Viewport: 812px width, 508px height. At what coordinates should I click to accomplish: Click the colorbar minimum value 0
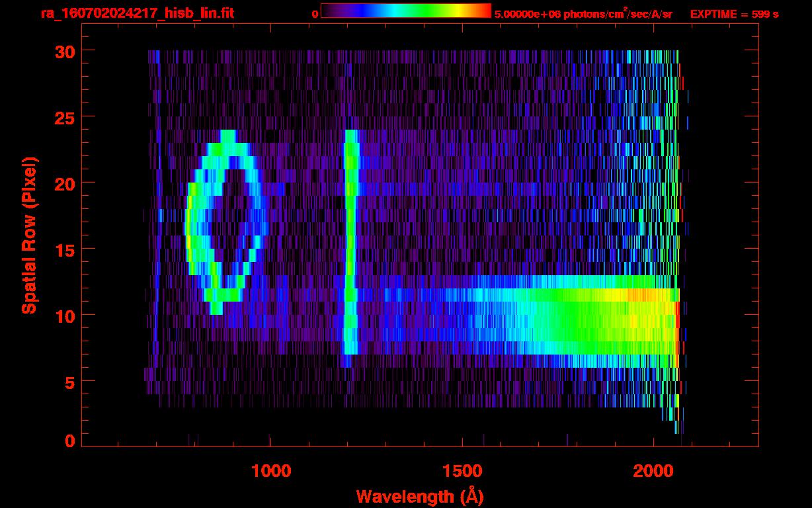pyautogui.click(x=315, y=14)
